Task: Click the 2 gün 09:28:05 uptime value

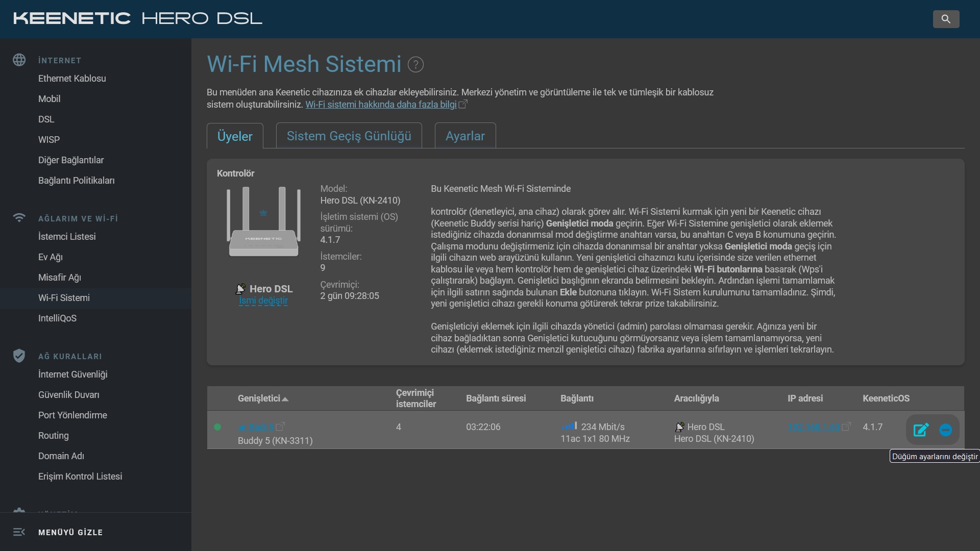Action: point(350,296)
